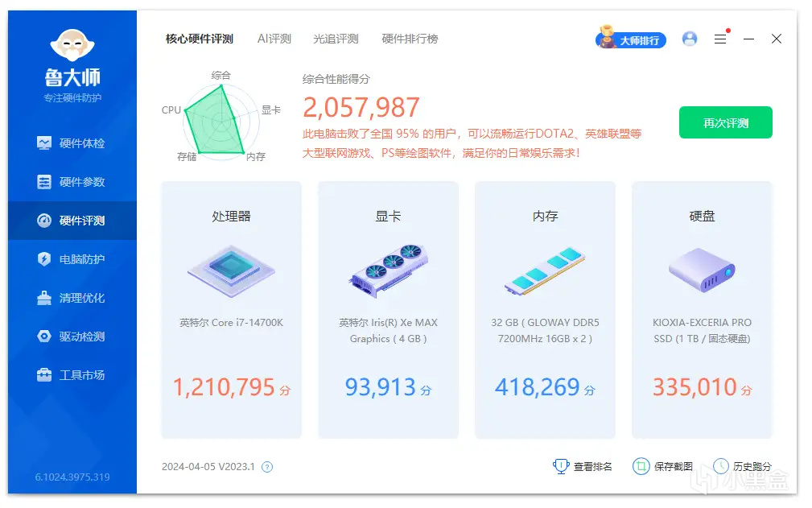Screen dimensions: 812x508
Task: Click the version number 6.1024.3975.319
Action: click(x=72, y=477)
